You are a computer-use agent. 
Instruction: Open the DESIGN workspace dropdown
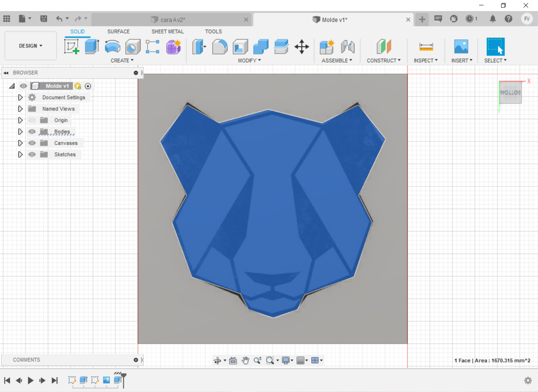pyautogui.click(x=31, y=46)
